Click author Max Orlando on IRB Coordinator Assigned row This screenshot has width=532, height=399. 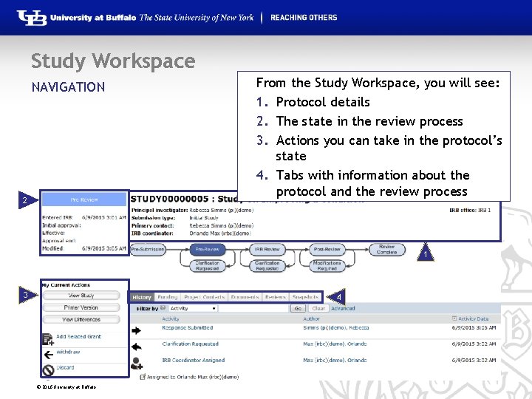(x=335, y=360)
